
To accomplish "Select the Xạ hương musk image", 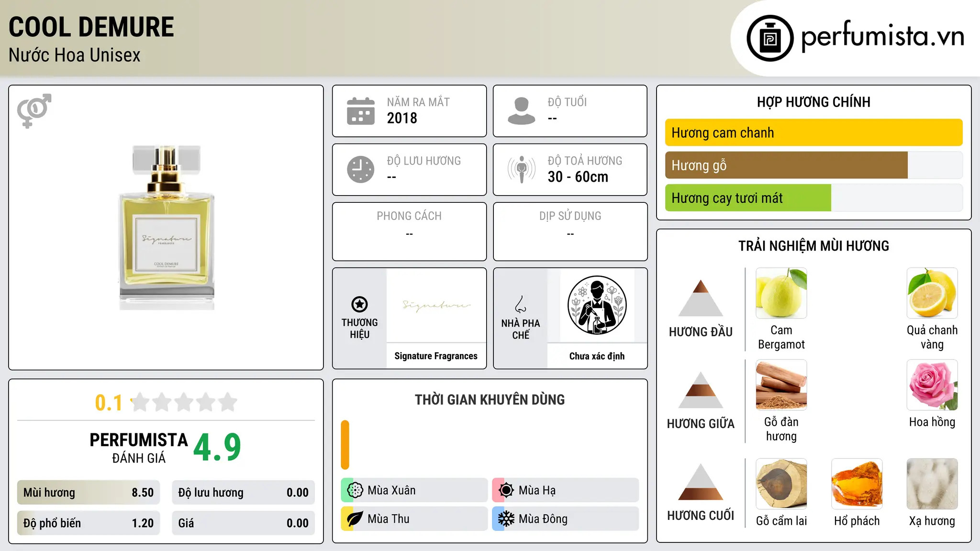I will (x=932, y=484).
